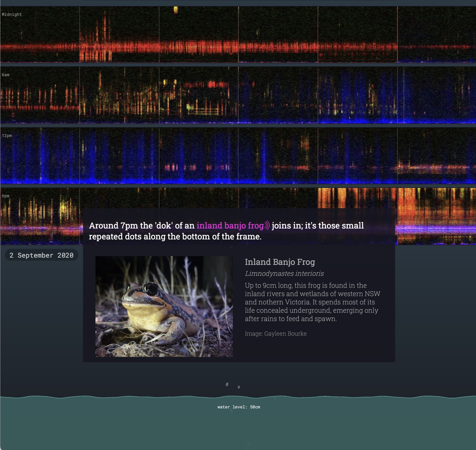This screenshot has height=450, width=476.
Task: Select the "Midnight" spectrogram row label
Action: [x=12, y=15]
